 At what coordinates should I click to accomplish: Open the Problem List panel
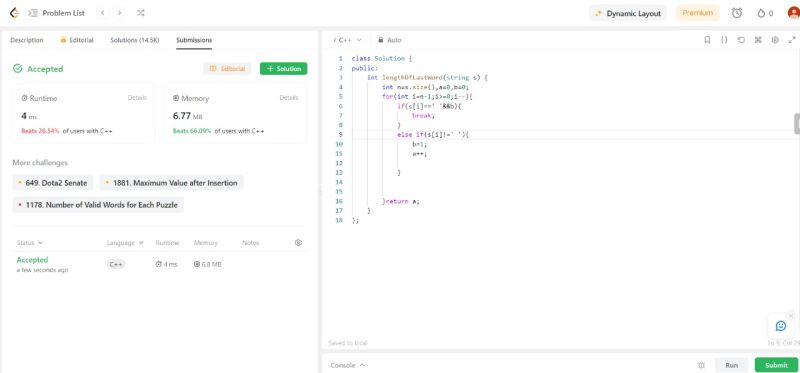57,13
